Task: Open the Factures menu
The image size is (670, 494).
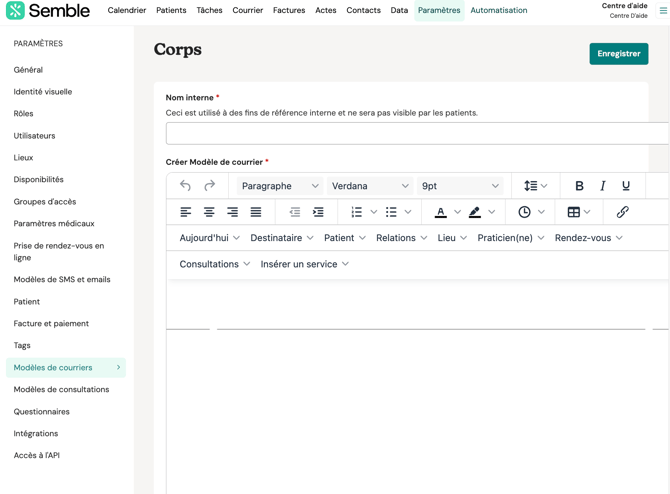Action: tap(289, 11)
